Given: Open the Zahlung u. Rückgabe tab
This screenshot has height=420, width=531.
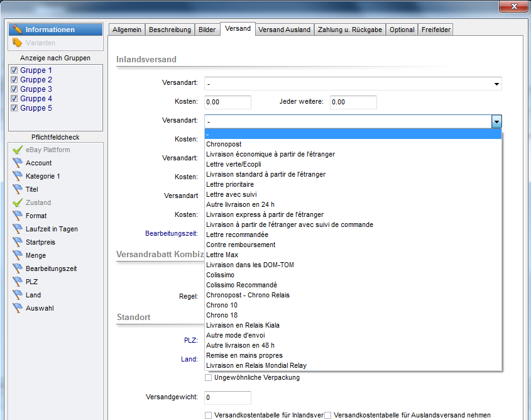Looking at the screenshot, I should click(x=349, y=30).
